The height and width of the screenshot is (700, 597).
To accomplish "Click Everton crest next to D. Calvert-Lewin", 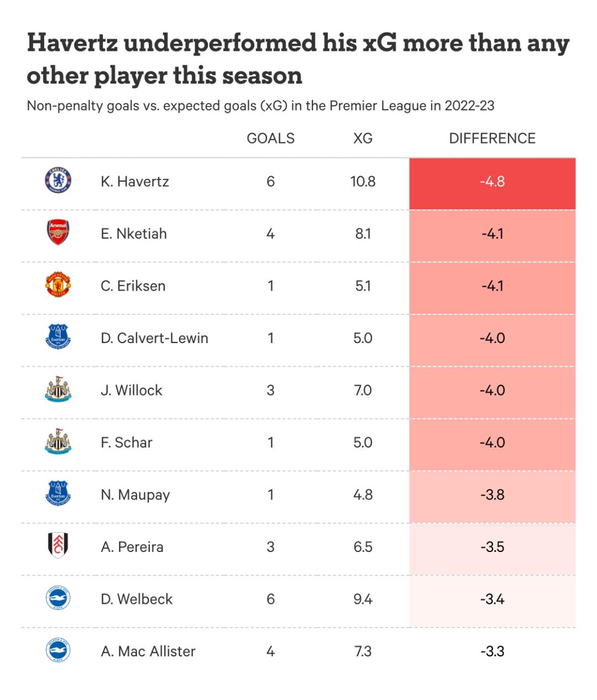I will tap(58, 337).
